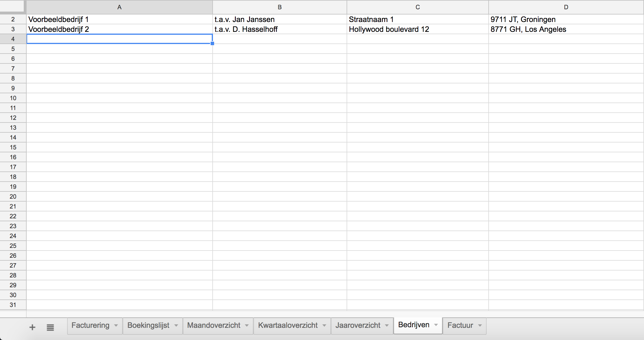The width and height of the screenshot is (644, 340).
Task: Open Bedrijven tab dropdown arrow
Action: point(436,325)
